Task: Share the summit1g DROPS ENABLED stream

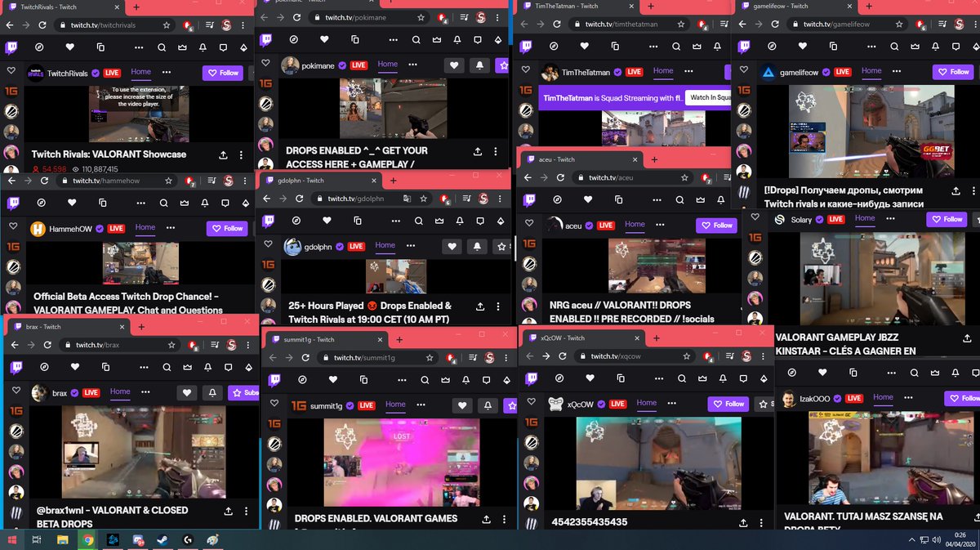Action: point(487,519)
